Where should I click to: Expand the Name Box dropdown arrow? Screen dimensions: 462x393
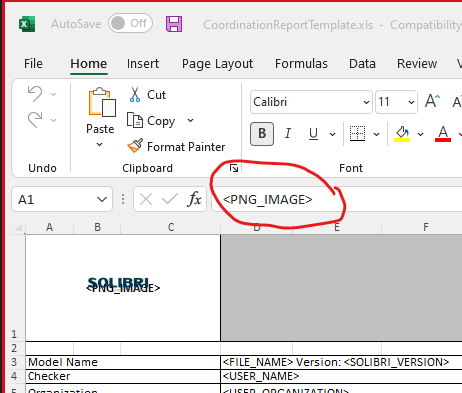click(102, 200)
